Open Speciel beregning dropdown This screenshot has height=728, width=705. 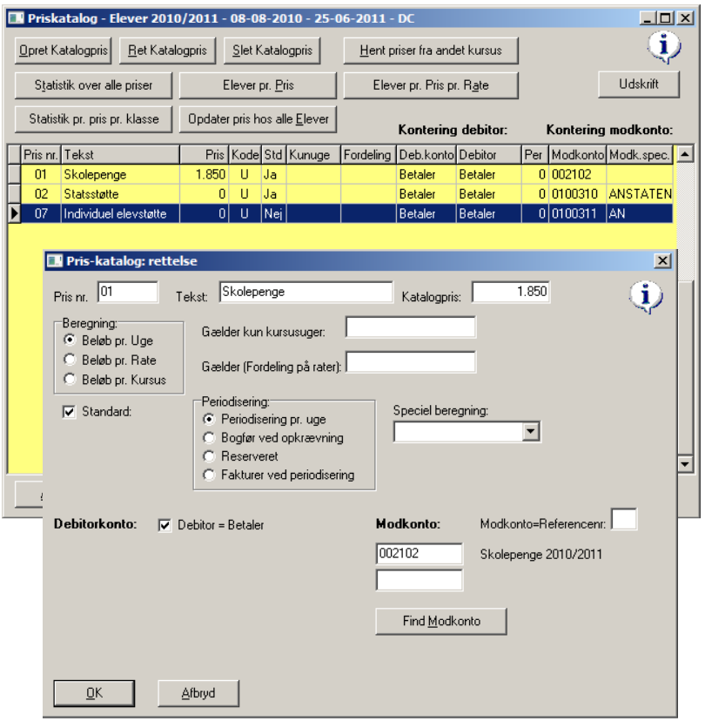pyautogui.click(x=531, y=432)
